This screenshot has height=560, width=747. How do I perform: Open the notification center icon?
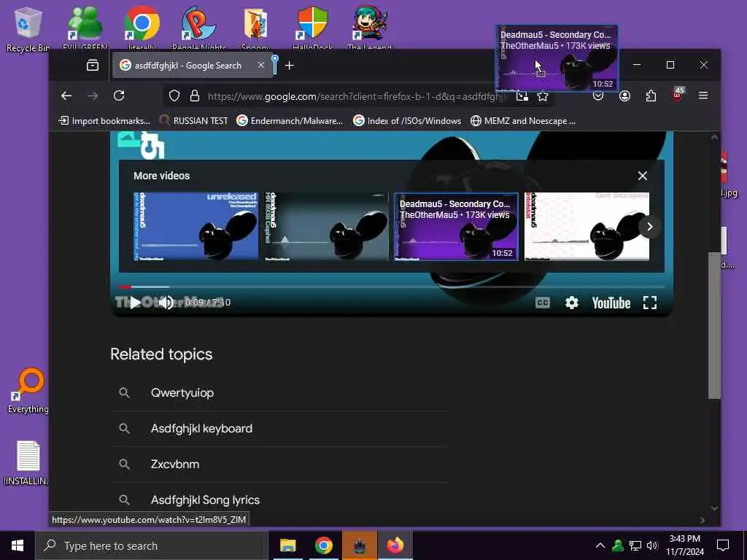[x=723, y=545]
